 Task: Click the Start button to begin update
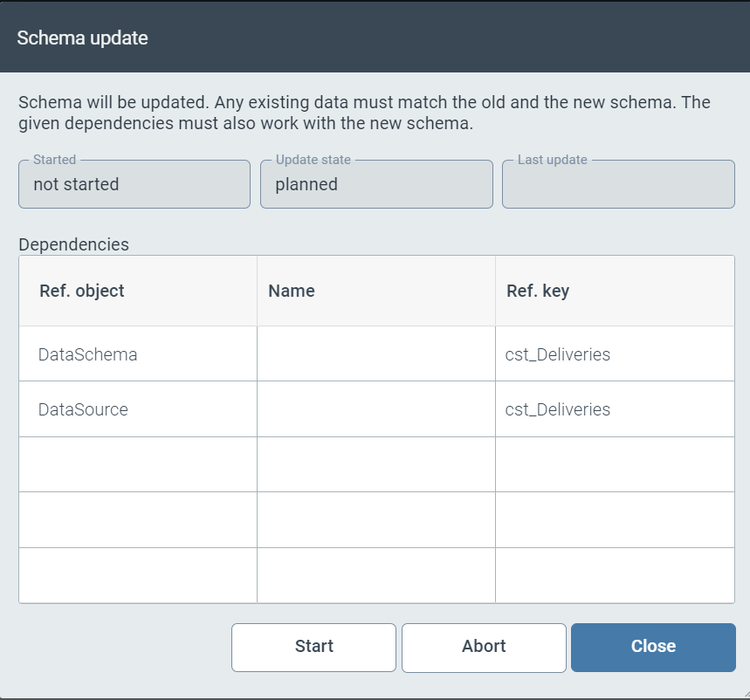click(x=313, y=647)
